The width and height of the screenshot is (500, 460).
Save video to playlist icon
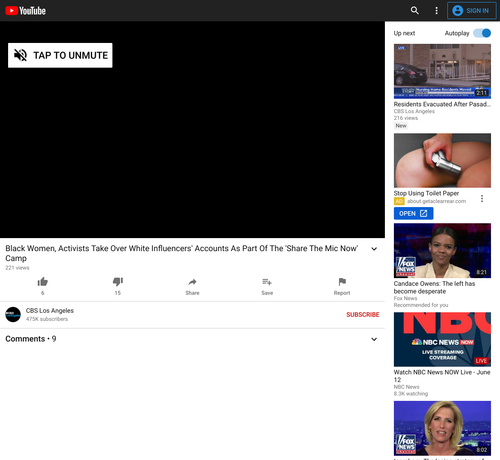point(267,282)
